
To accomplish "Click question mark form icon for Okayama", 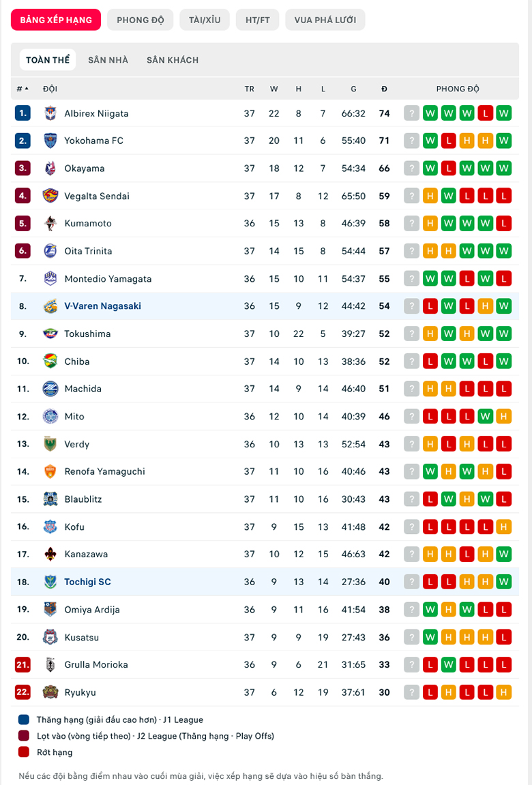I will click(411, 168).
